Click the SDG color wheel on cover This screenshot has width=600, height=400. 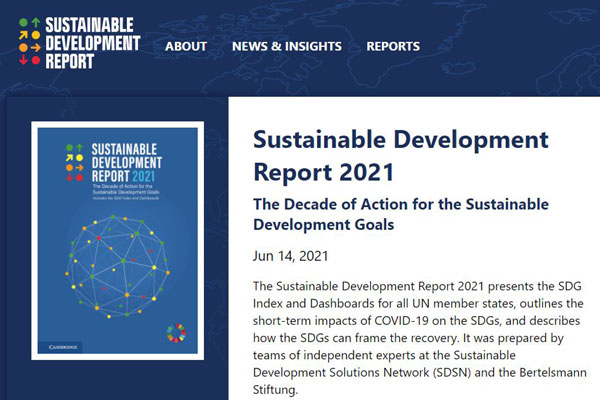[x=176, y=333]
